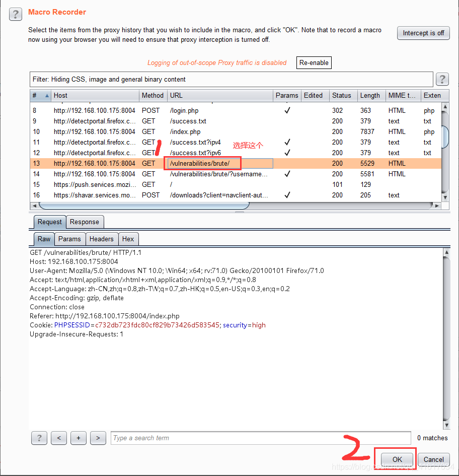Sort table by URL column header
Screen dimensions: 459x476
[x=220, y=96]
